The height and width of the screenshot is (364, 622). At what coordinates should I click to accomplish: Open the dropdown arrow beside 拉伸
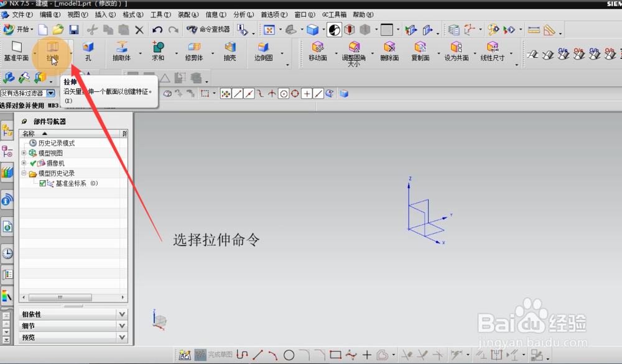(x=71, y=53)
